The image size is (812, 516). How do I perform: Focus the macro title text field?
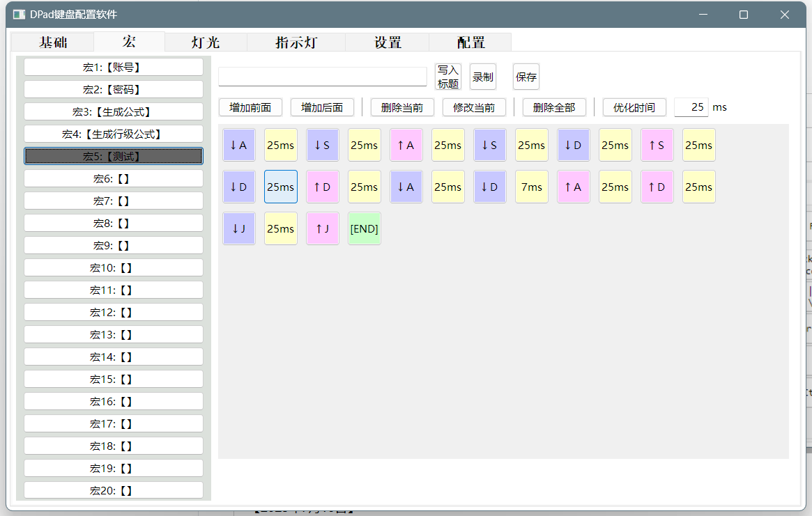(323, 77)
